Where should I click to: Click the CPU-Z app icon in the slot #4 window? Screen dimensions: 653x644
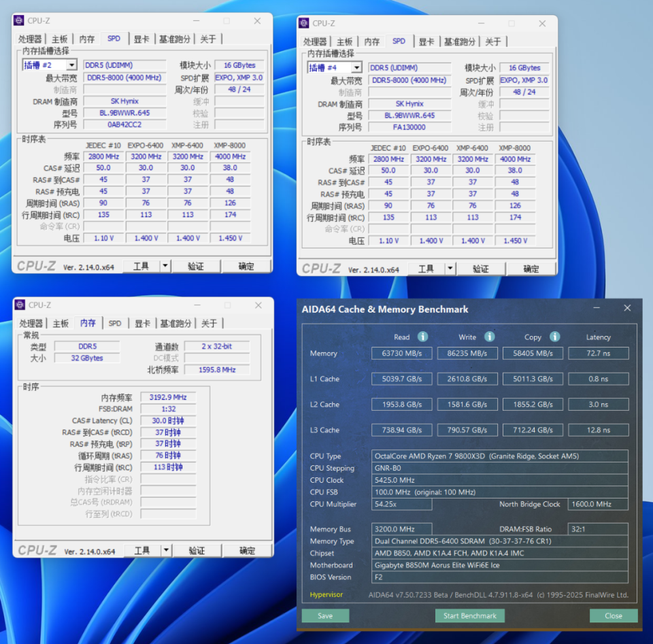tap(304, 23)
